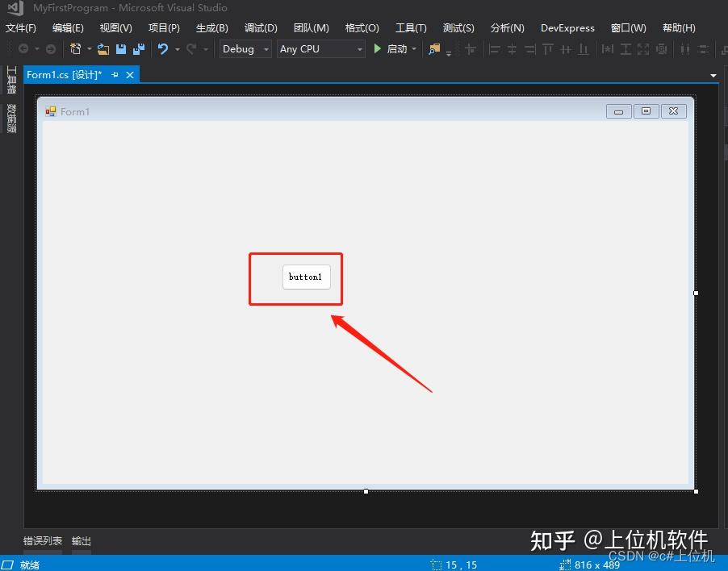Open the 数据源 side panel tab
Image resolution: width=728 pixels, height=571 pixels.
11,119
